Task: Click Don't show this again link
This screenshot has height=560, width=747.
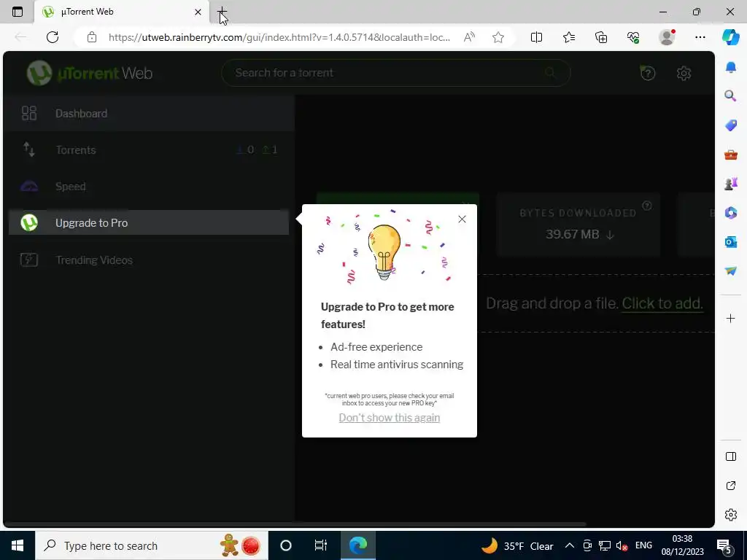Action: pyautogui.click(x=390, y=418)
